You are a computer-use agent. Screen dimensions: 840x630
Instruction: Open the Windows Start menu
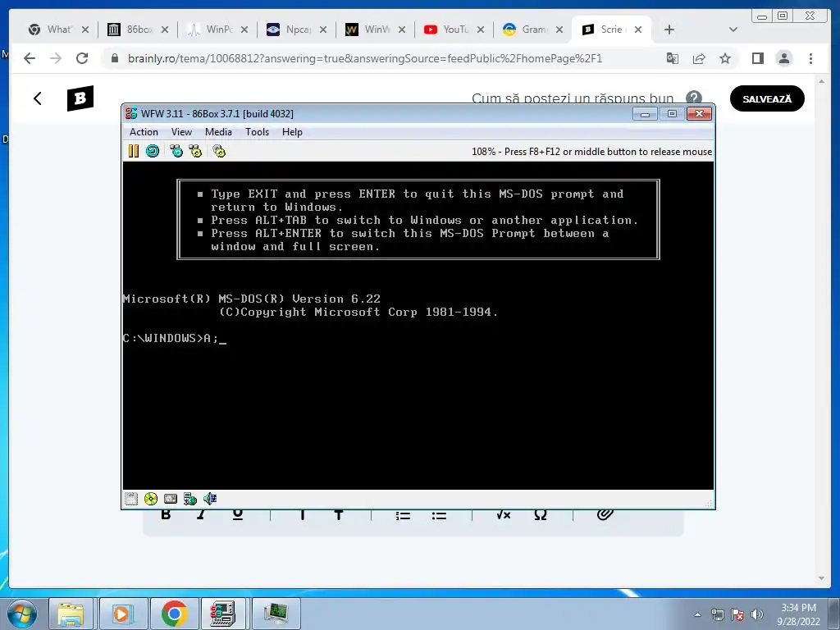pyautogui.click(x=22, y=614)
